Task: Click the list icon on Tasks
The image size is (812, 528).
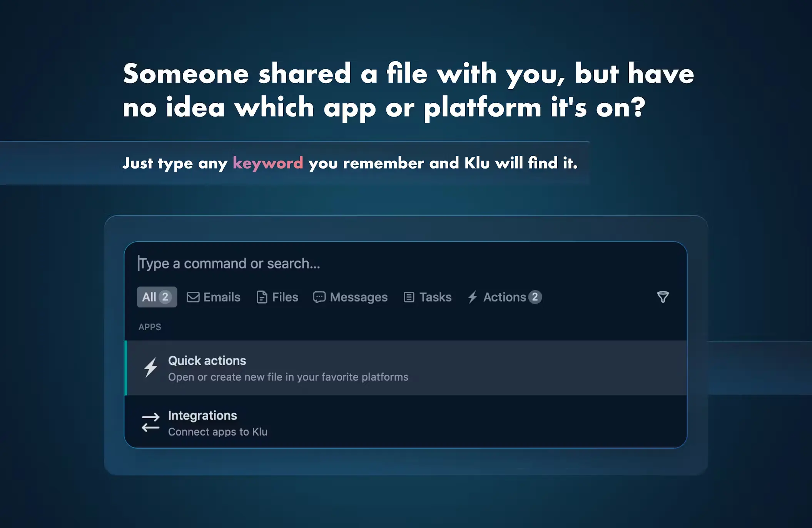Action: point(409,297)
